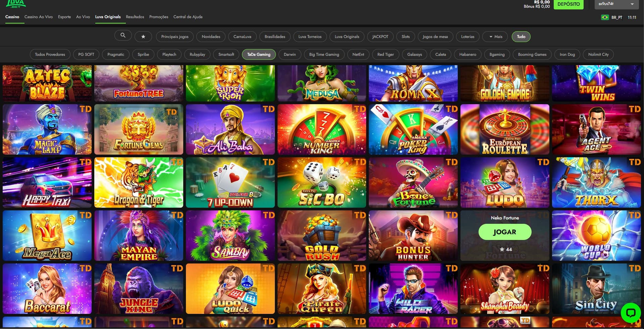Viewport: 644px width, 329px height.
Task: Filter by Jogos de mesa
Action: (435, 37)
